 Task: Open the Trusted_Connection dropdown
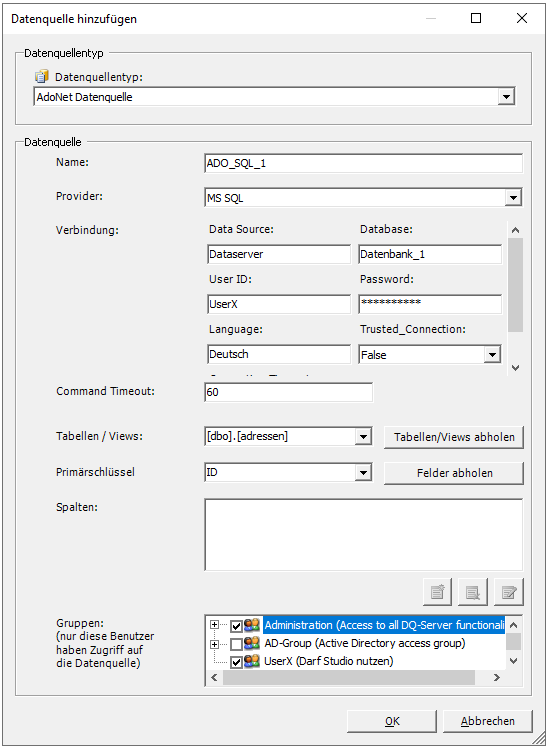492,355
